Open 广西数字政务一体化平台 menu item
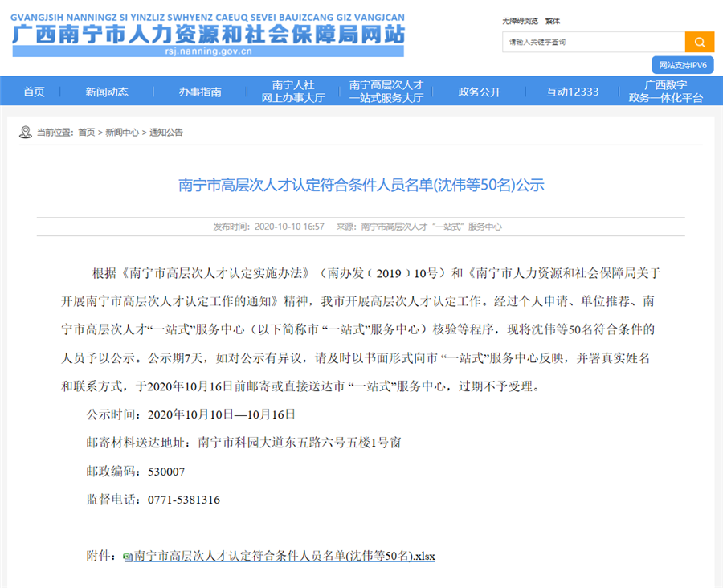 click(665, 92)
